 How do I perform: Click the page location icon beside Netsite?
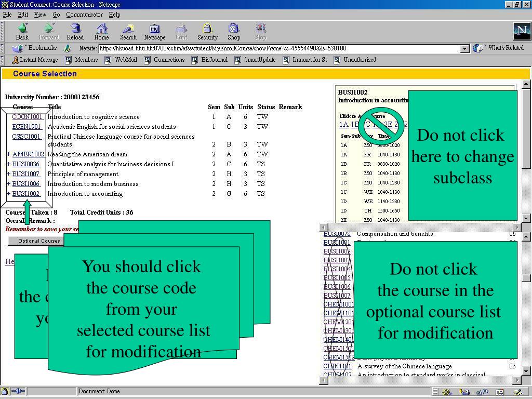[68, 48]
